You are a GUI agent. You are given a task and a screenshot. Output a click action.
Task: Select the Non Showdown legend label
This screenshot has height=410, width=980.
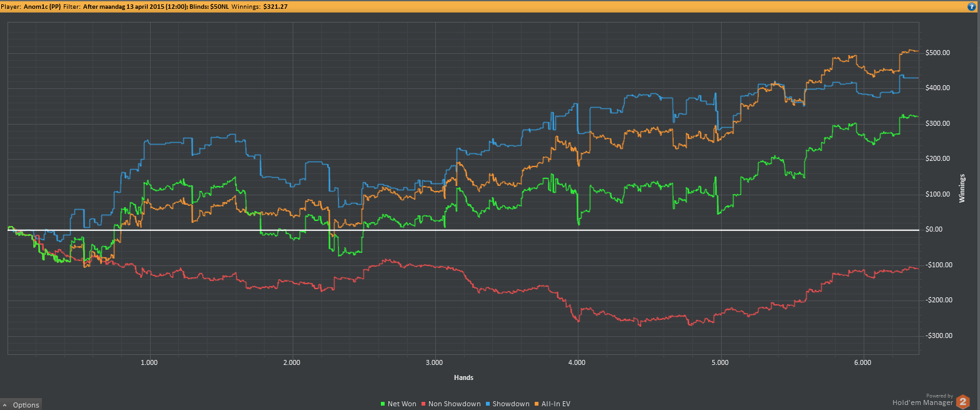[x=454, y=404]
